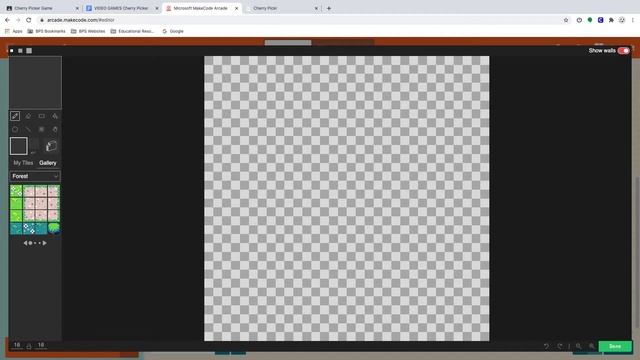640x360 pixels.
Task: Open a new browser tab
Action: click(329, 8)
